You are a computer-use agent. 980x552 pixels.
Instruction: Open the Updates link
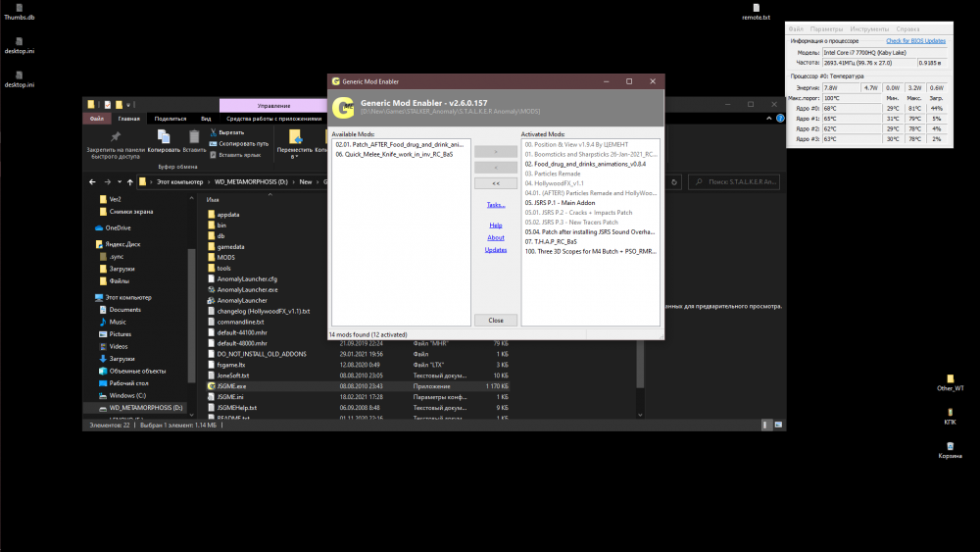495,250
